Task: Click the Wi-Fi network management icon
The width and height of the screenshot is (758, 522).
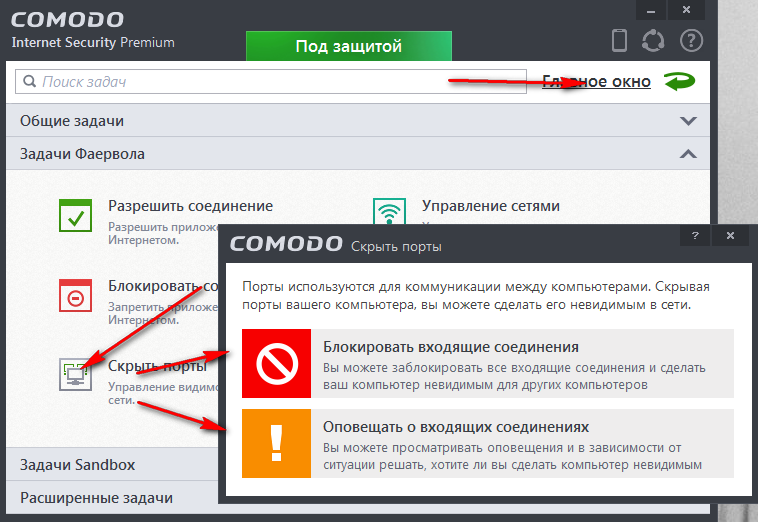Action: (389, 211)
